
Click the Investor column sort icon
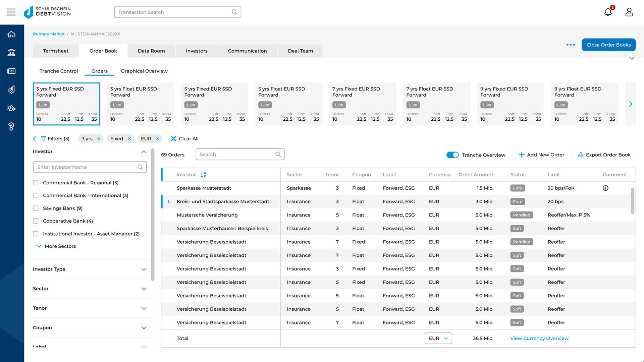pyautogui.click(x=203, y=175)
